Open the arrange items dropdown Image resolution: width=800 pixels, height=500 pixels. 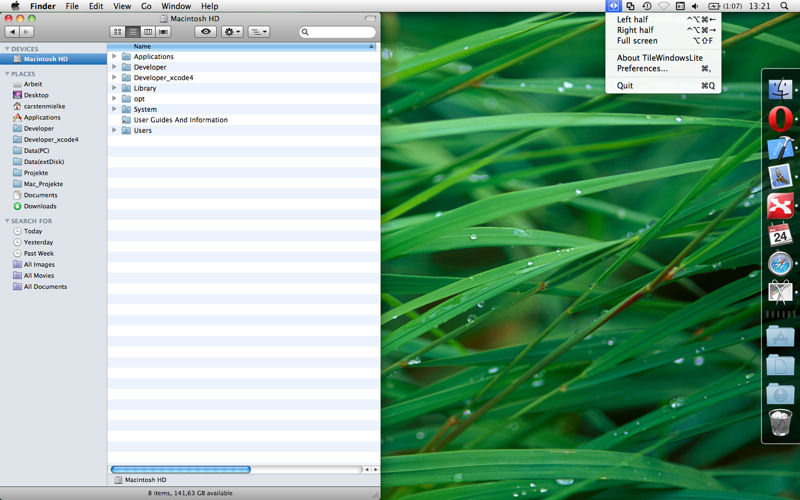point(259,32)
